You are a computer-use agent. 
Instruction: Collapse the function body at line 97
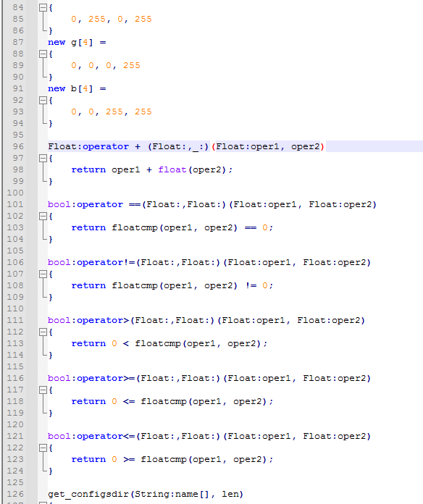coord(43,158)
